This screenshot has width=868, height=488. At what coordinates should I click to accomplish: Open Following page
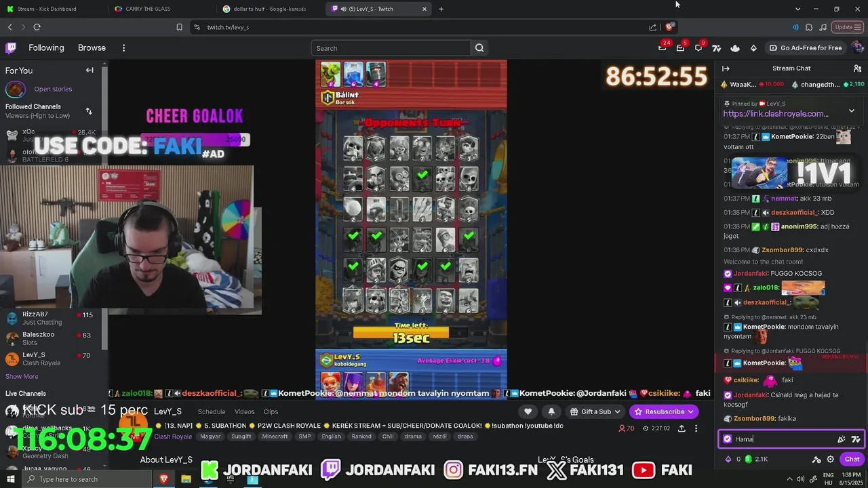tap(46, 48)
